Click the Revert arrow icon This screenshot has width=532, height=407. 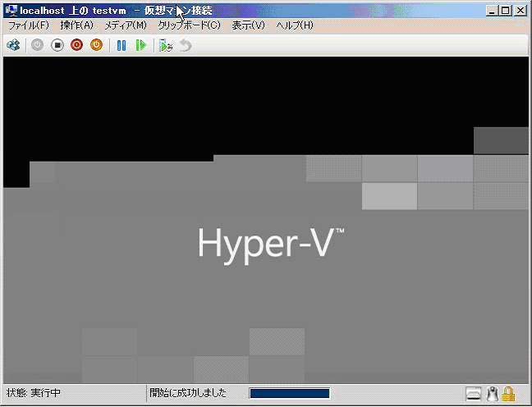[x=186, y=45]
